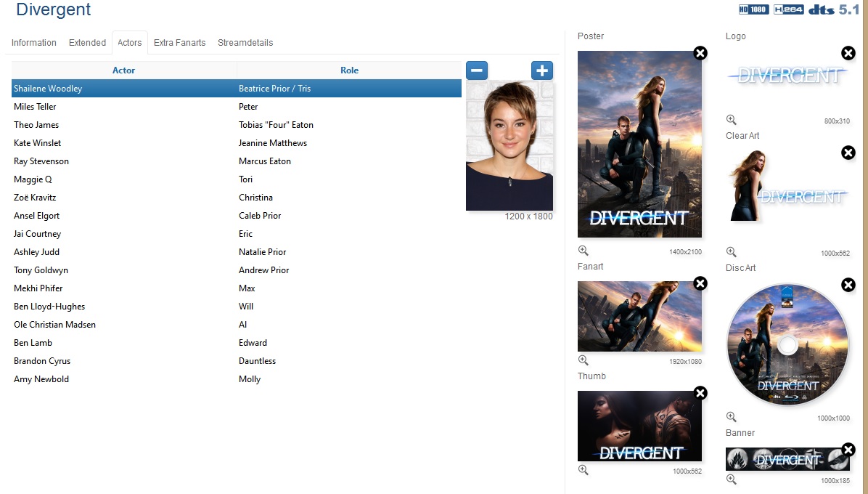Open the Divergent fanart thumbnail
This screenshot has width=868, height=494.
[639, 316]
